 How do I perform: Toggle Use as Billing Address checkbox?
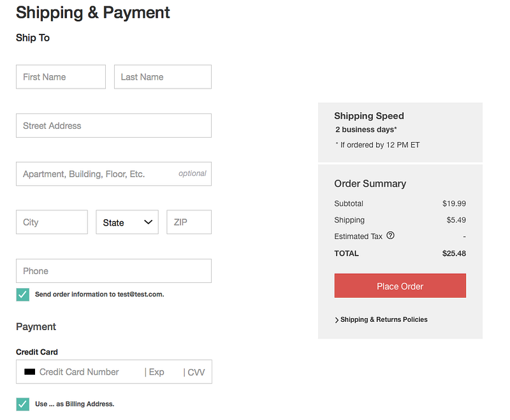(23, 405)
